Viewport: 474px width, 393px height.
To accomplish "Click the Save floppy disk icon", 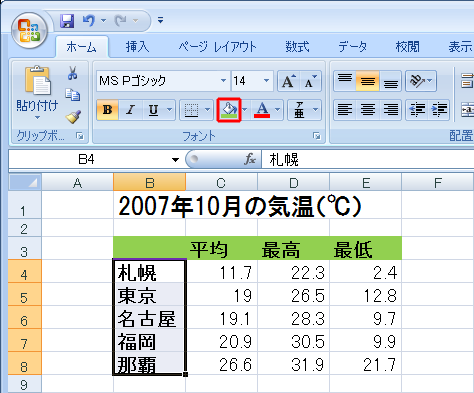I will 67,21.
